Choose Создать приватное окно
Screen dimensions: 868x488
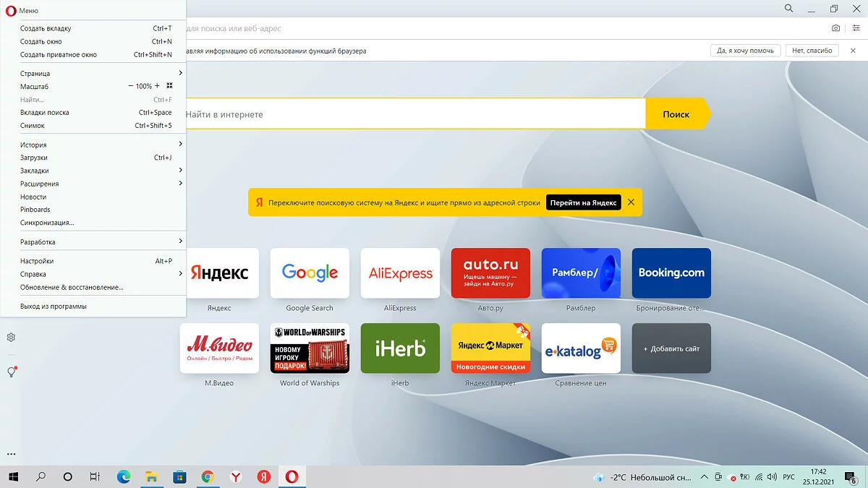coord(93,54)
